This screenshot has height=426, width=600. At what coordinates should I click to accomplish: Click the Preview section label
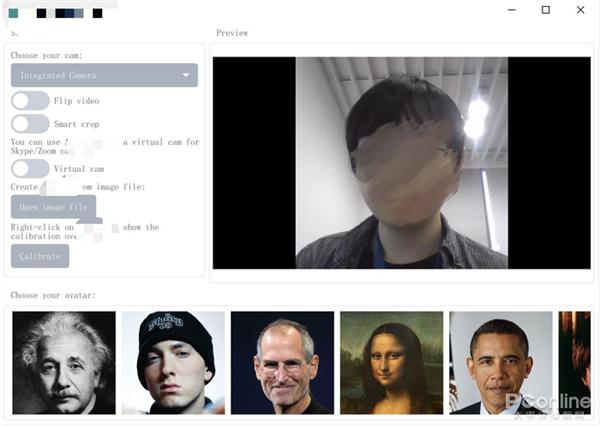point(232,33)
